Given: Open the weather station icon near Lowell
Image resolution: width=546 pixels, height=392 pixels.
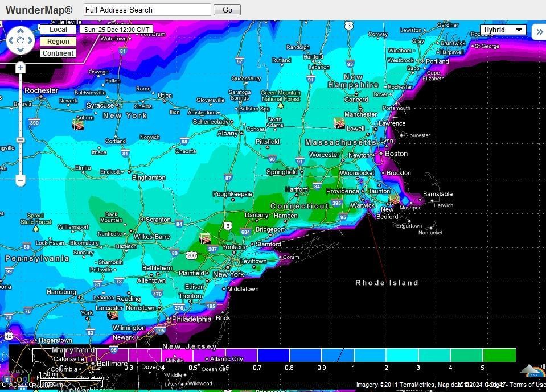Looking at the screenshot, I should point(339,123).
